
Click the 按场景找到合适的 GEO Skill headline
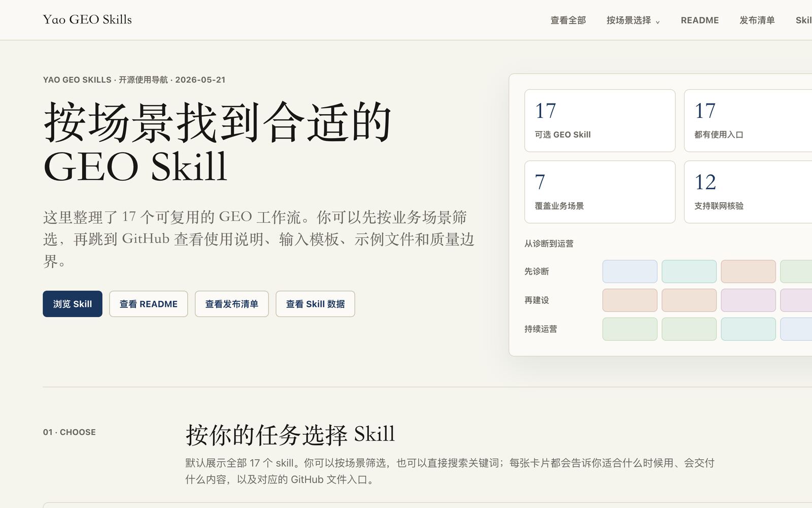point(217,143)
